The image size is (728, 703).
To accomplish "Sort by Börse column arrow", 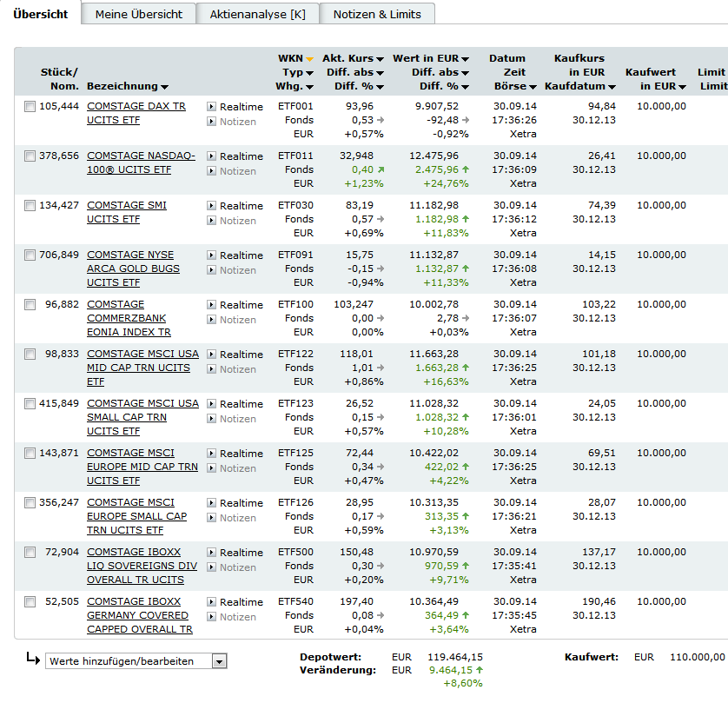I will 533,87.
